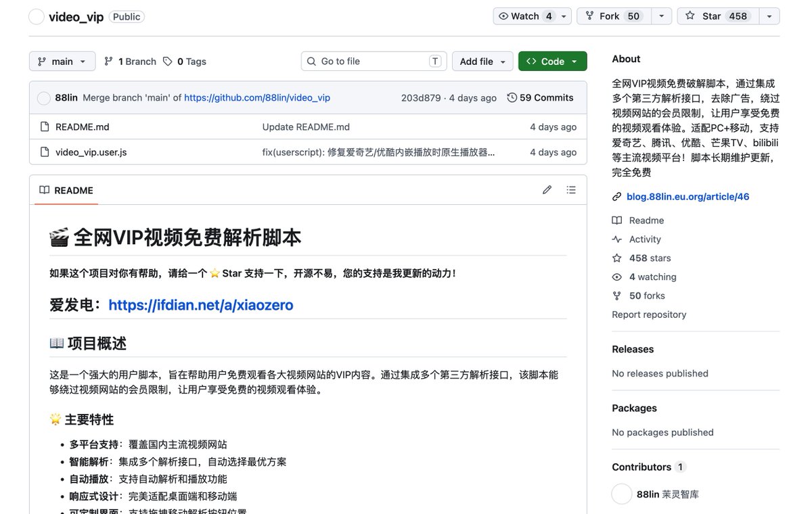Image resolution: width=812 pixels, height=514 pixels.
Task: Click the video_vip.user.js file icon
Action: (45, 152)
